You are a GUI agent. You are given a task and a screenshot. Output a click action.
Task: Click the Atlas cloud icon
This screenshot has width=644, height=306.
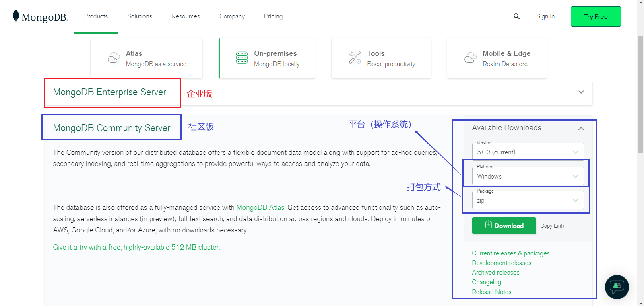click(x=114, y=58)
